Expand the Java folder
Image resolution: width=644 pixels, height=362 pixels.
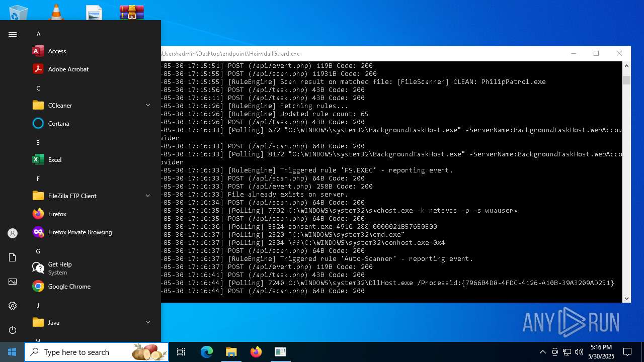148,322
